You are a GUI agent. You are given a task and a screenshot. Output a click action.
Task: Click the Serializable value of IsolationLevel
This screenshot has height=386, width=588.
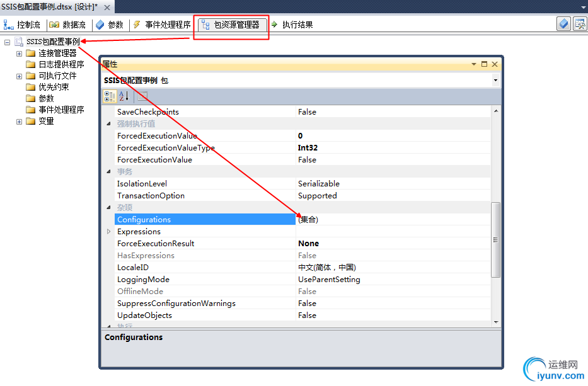(x=319, y=184)
